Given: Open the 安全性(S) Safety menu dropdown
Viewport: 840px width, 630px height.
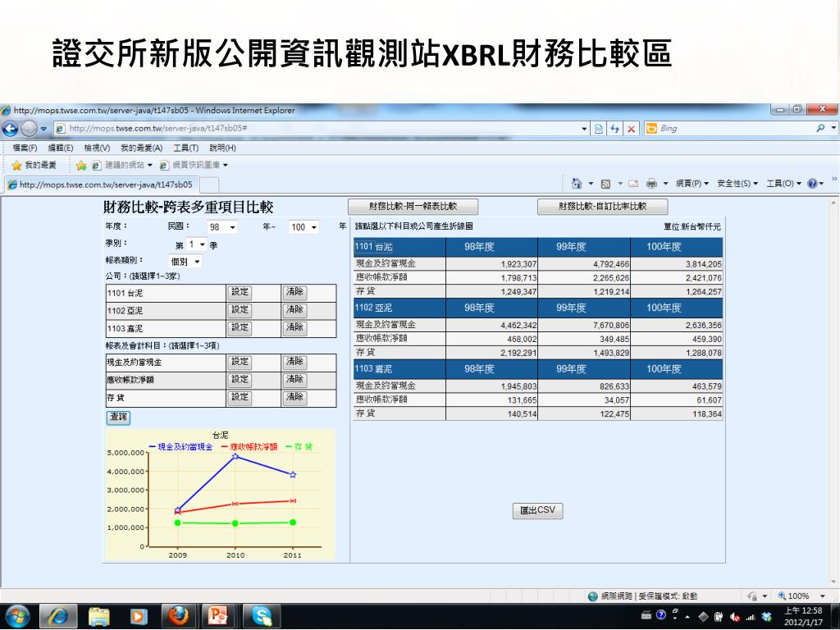Looking at the screenshot, I should pos(737,184).
